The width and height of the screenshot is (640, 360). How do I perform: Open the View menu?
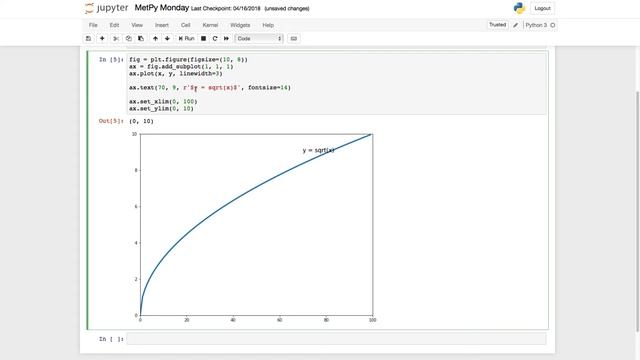pos(137,25)
